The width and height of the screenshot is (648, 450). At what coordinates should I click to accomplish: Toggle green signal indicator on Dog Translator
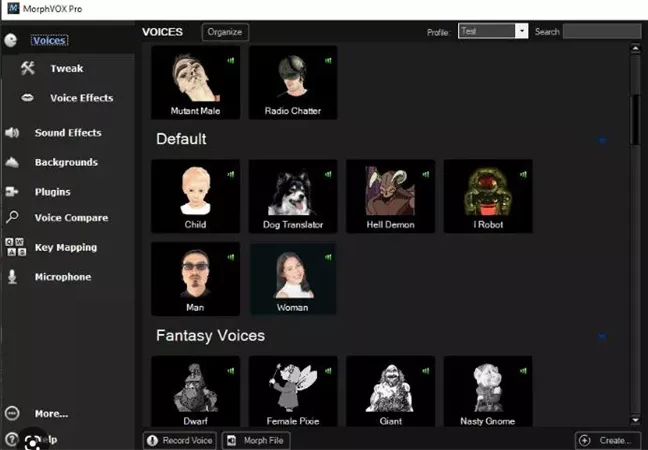328,174
